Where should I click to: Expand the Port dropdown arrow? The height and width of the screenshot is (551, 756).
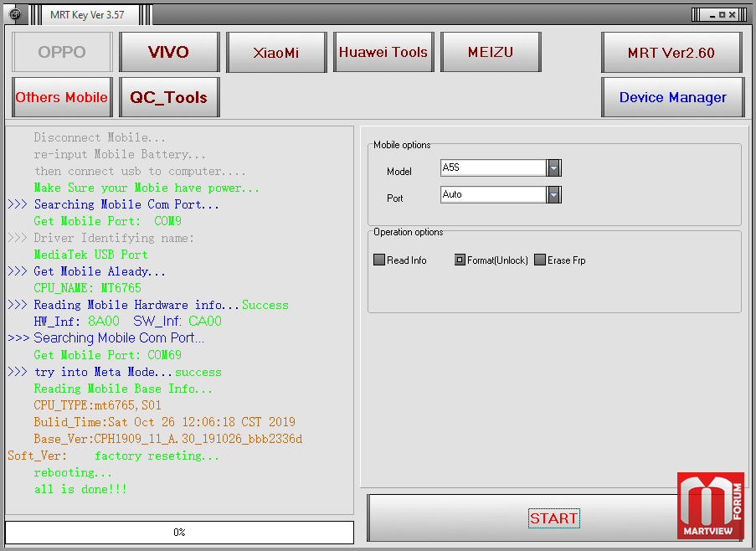point(554,195)
